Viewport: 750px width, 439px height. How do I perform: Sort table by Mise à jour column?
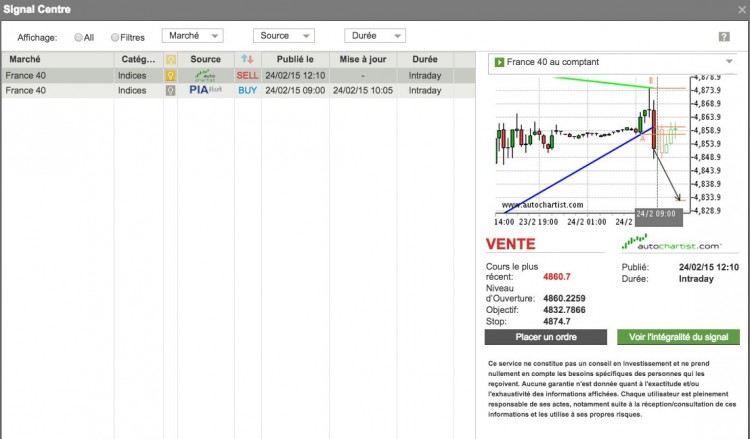pyautogui.click(x=363, y=59)
